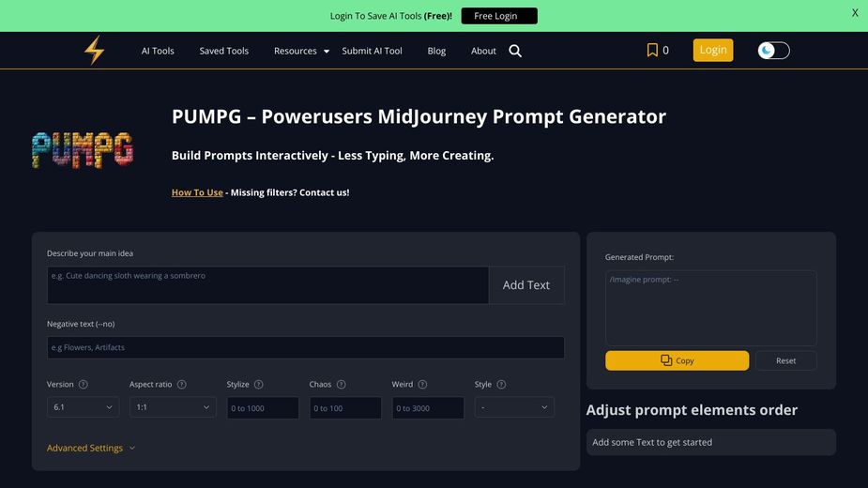Go to the AI Tools menu item

tap(158, 51)
